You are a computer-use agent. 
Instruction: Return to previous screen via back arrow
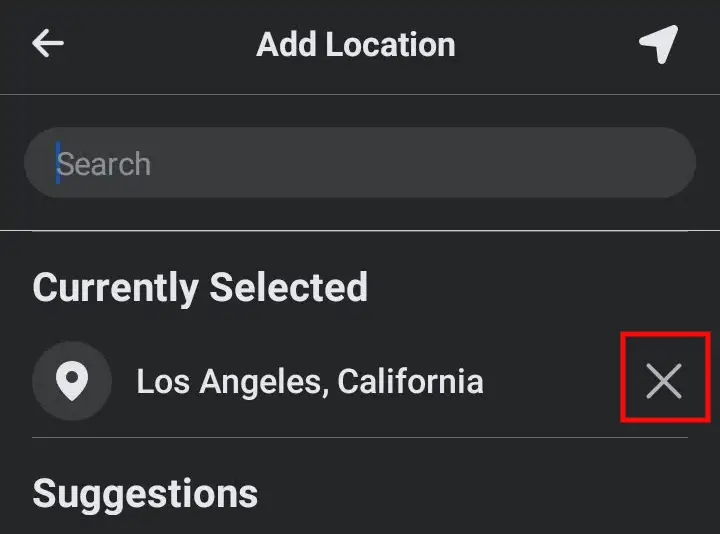[x=48, y=43]
